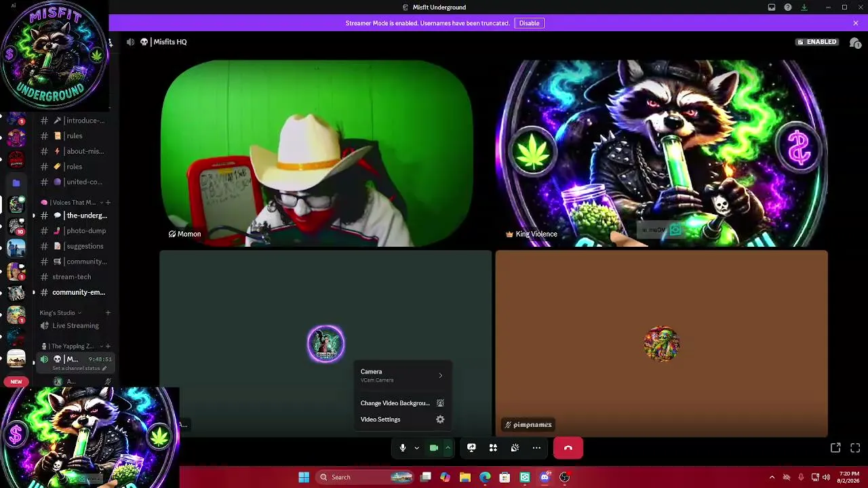Open Microsoft Edge from taskbar
The height and width of the screenshot is (488, 868).
coord(485,477)
